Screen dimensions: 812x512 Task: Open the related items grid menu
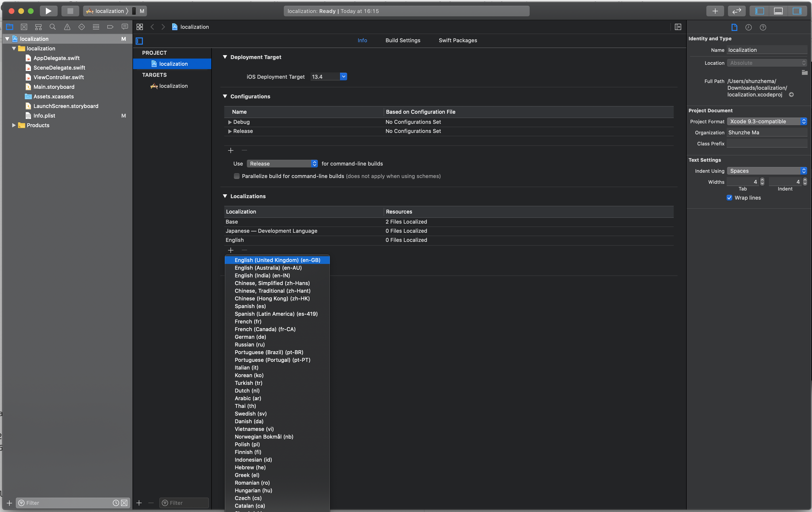tap(139, 27)
